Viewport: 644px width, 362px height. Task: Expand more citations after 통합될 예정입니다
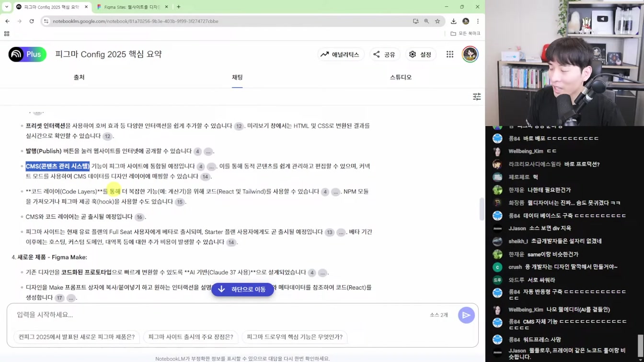pyautogui.click(x=211, y=167)
